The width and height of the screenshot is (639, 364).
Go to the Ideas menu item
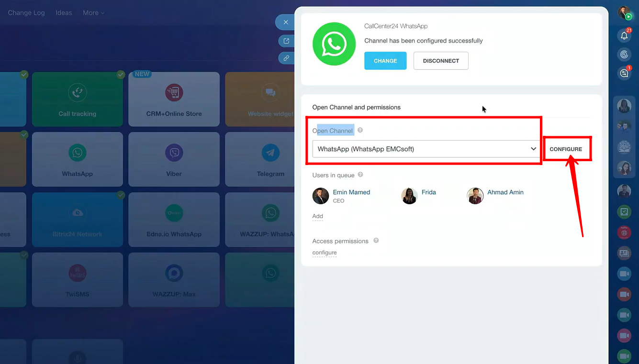64,13
